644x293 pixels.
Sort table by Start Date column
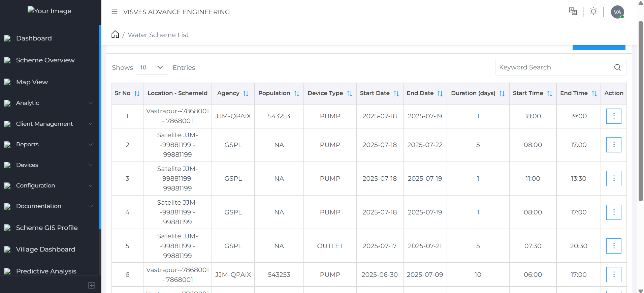click(x=396, y=94)
